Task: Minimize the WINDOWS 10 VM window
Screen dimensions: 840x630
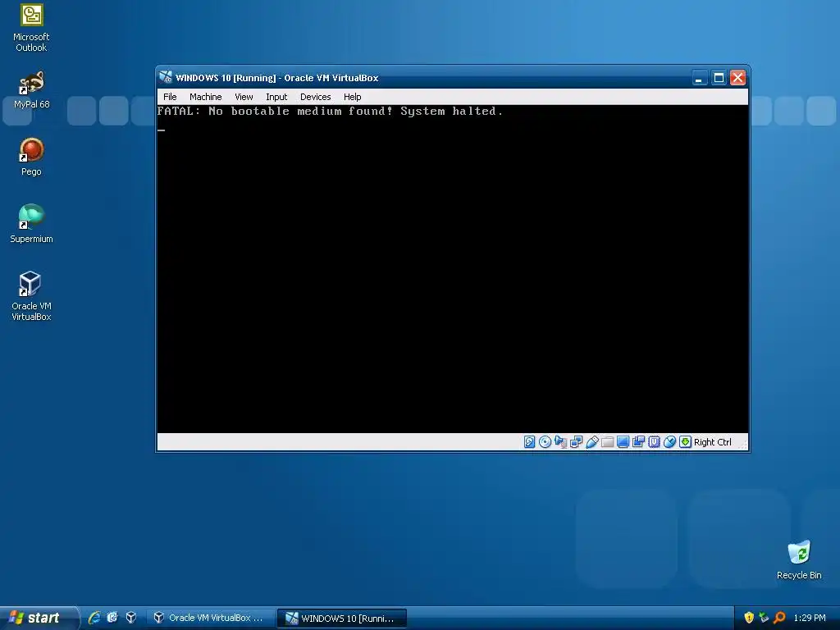Action: pyautogui.click(x=699, y=78)
